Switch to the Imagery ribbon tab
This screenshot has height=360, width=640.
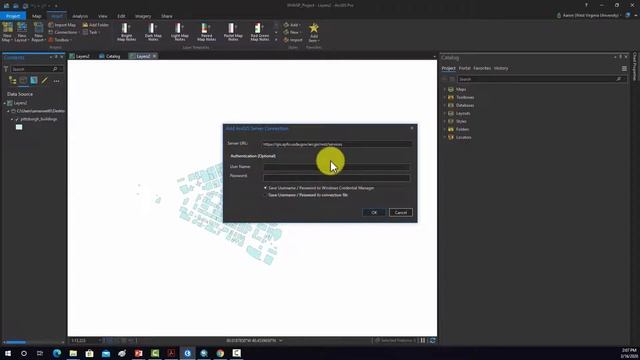[x=143, y=16]
